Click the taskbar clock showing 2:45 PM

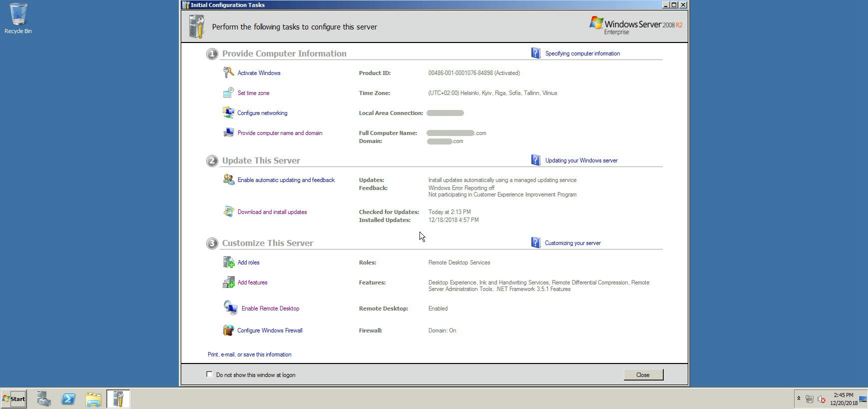tap(844, 399)
